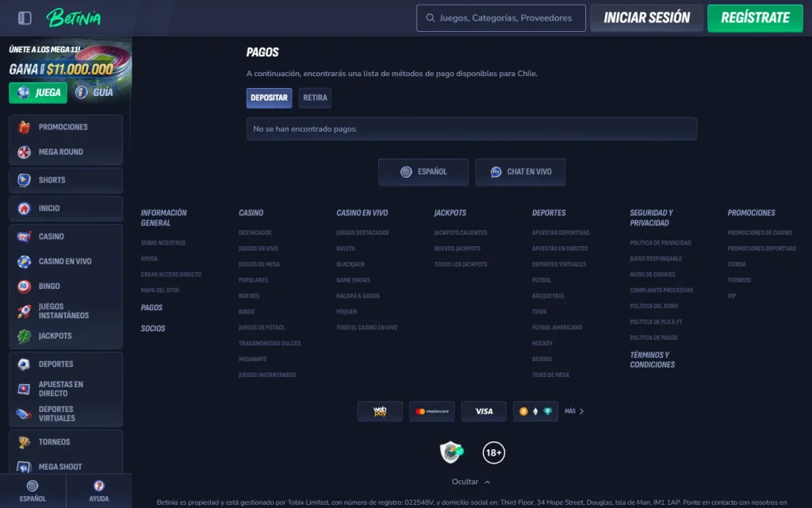Select Promociones in sidebar menu
Image resolution: width=812 pixels, height=508 pixels.
click(66, 127)
